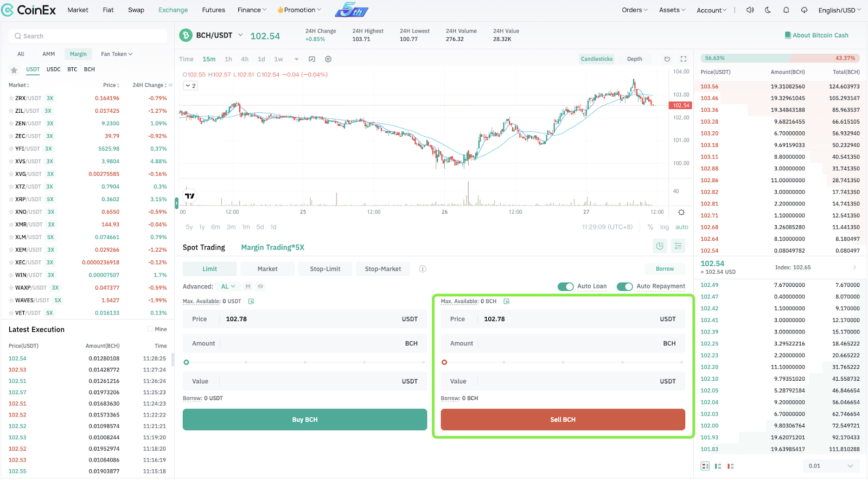Open the support headset icon

(804, 10)
